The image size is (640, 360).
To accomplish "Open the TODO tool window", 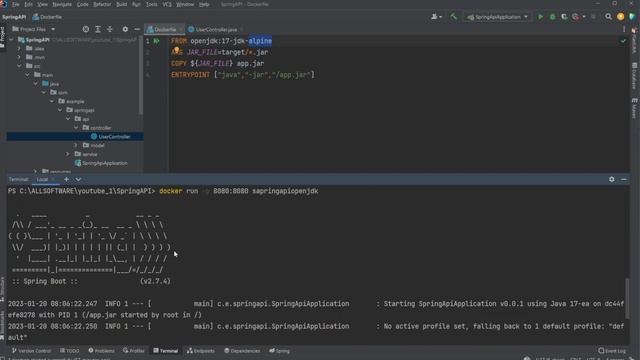I will [x=70, y=351].
